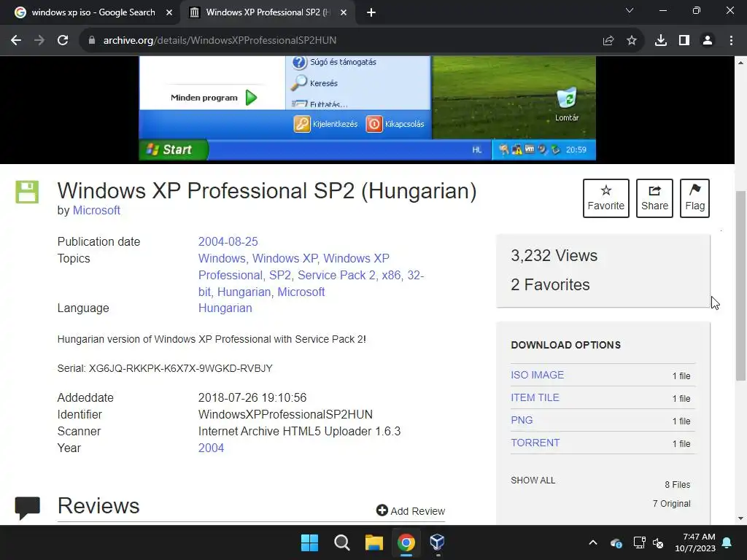Open Windows taskbar search
Image resolution: width=747 pixels, height=560 pixels.
(x=341, y=542)
